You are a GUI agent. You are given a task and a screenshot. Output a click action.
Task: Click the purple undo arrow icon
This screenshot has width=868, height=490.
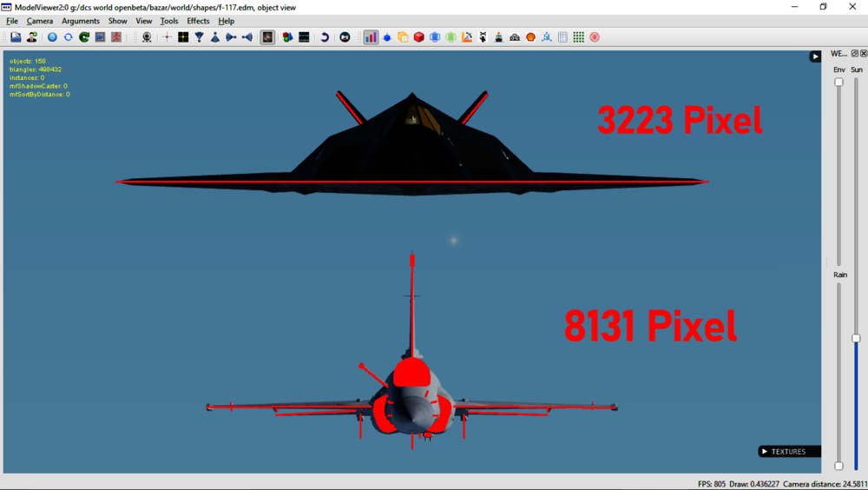[x=325, y=37]
